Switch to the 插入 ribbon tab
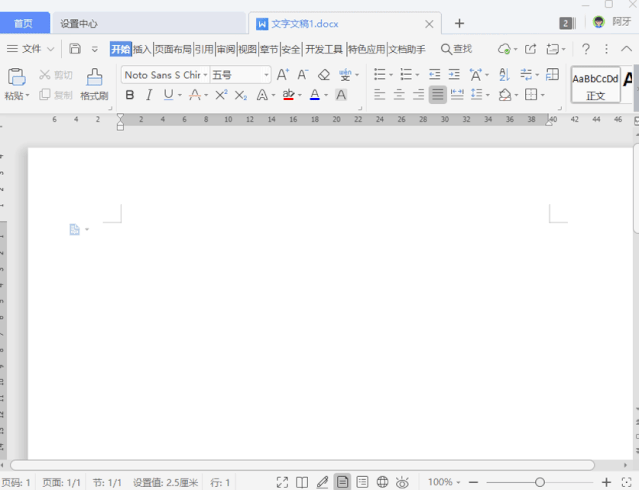Image resolution: width=639 pixels, height=490 pixels. pos(142,48)
